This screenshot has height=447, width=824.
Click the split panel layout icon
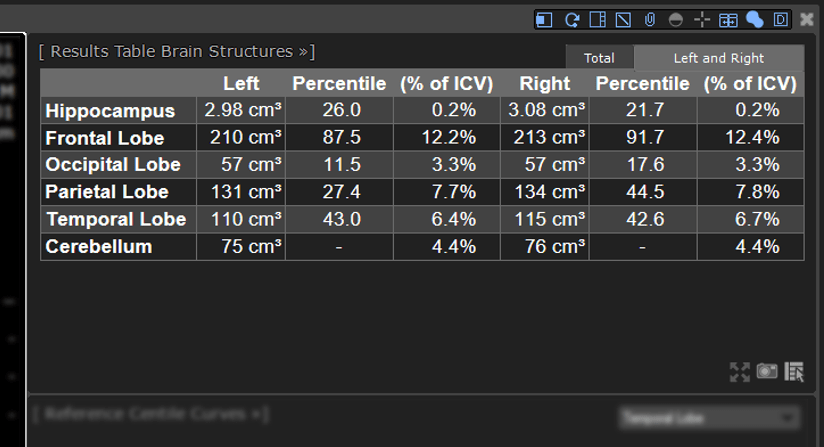pyautogui.click(x=598, y=20)
